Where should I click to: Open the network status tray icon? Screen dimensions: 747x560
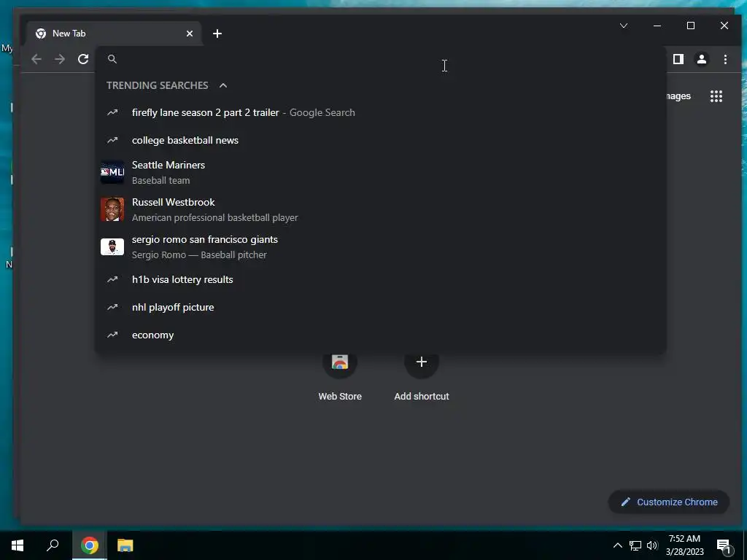[x=635, y=545]
